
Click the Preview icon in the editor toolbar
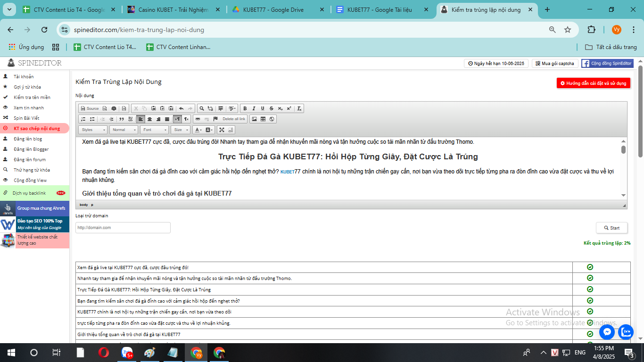[x=105, y=108]
